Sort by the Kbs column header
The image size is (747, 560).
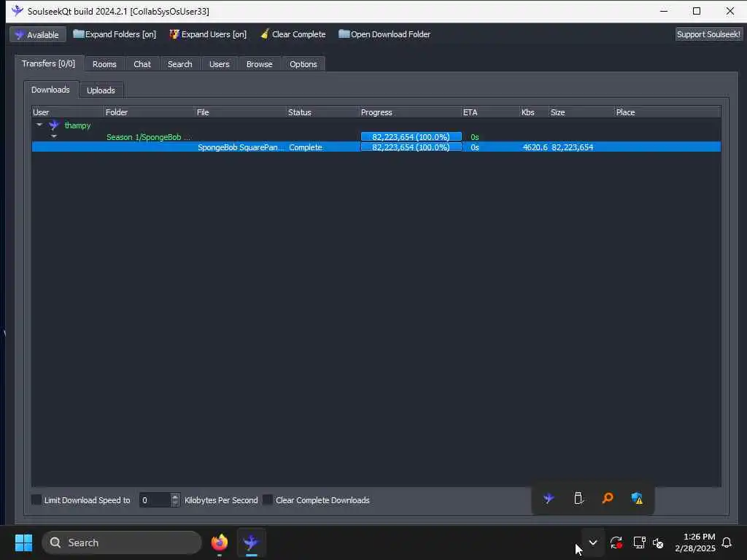tap(534, 112)
